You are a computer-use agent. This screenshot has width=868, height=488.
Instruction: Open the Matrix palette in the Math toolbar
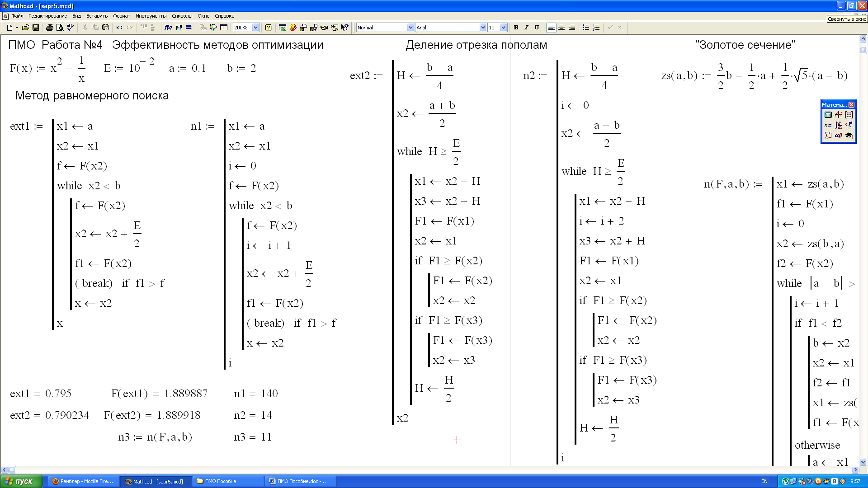point(849,115)
